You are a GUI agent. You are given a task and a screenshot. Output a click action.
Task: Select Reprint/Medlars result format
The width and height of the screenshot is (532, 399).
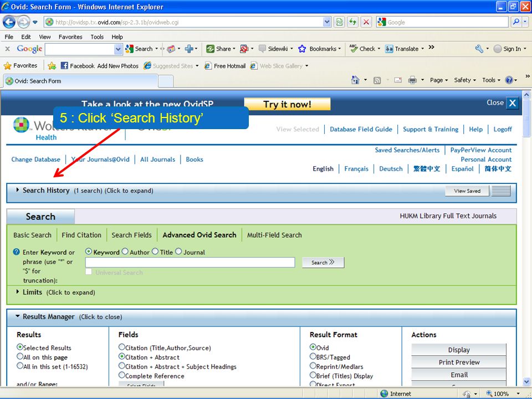coord(313,366)
